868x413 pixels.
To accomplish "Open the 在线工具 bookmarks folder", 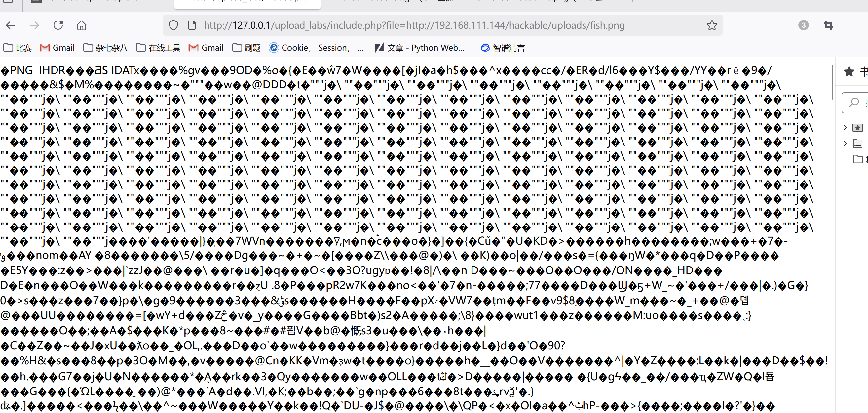I will pyautogui.click(x=158, y=48).
